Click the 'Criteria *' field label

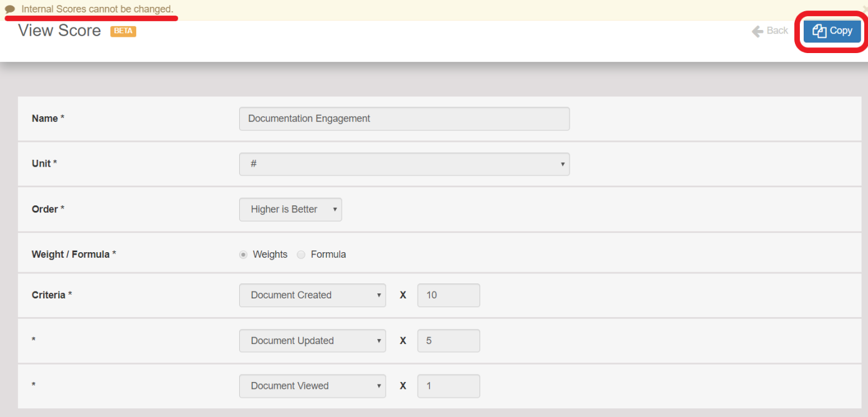pos(52,295)
